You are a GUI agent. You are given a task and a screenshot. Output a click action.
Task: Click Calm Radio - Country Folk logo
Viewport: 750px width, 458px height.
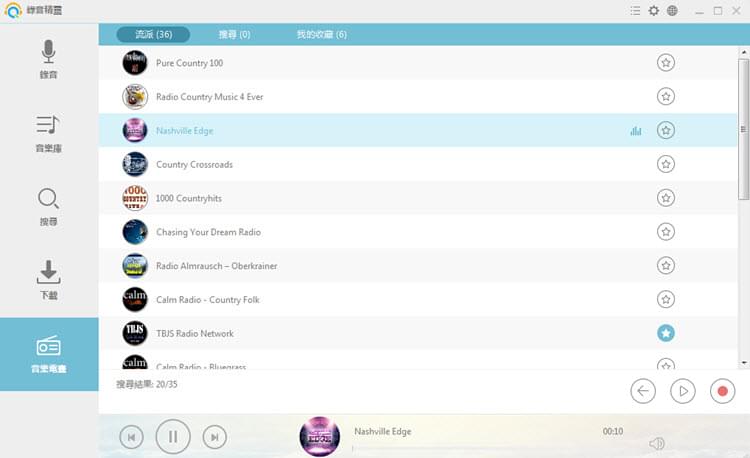coord(135,300)
